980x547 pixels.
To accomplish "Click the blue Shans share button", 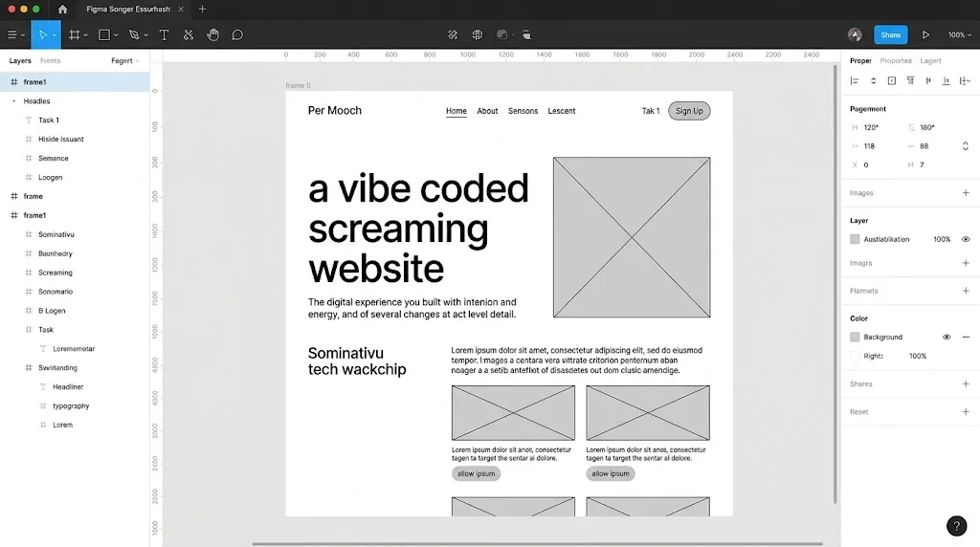I will (891, 35).
